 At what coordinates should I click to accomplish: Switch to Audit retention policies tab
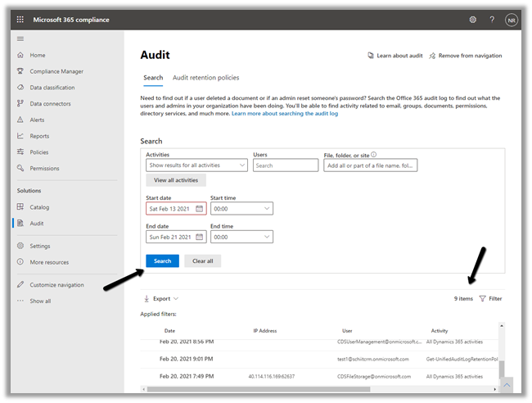(205, 78)
